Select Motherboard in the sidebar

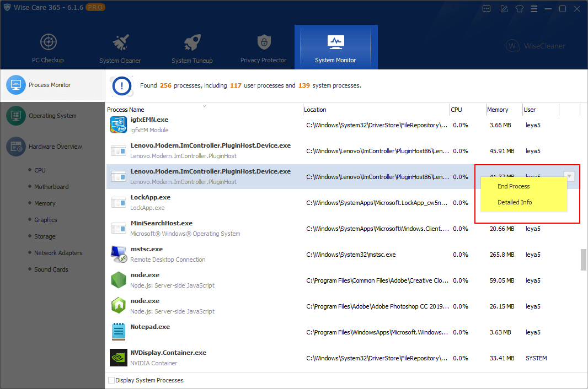pyautogui.click(x=51, y=187)
